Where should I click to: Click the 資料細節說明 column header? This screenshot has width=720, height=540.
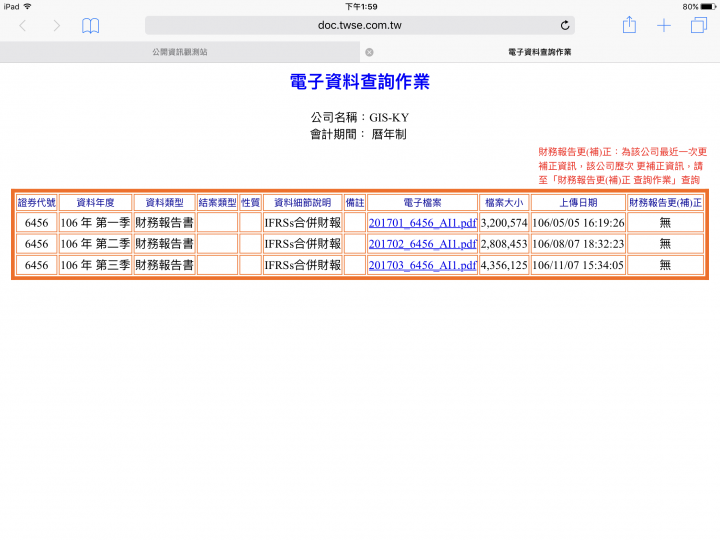tap(303, 202)
